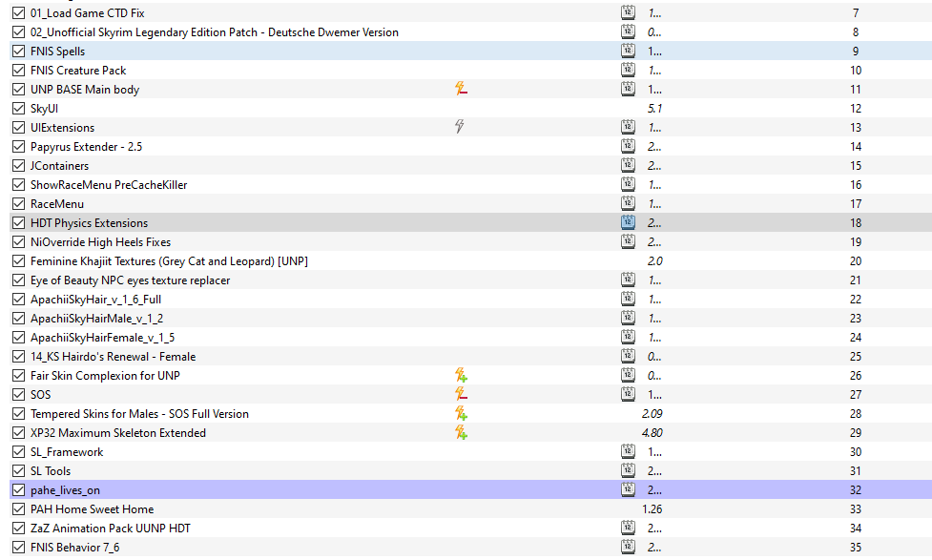Click category icon on Unofficial Skyrim Legendary Patch
Image resolution: width=932 pixels, height=560 pixels.
click(x=628, y=31)
